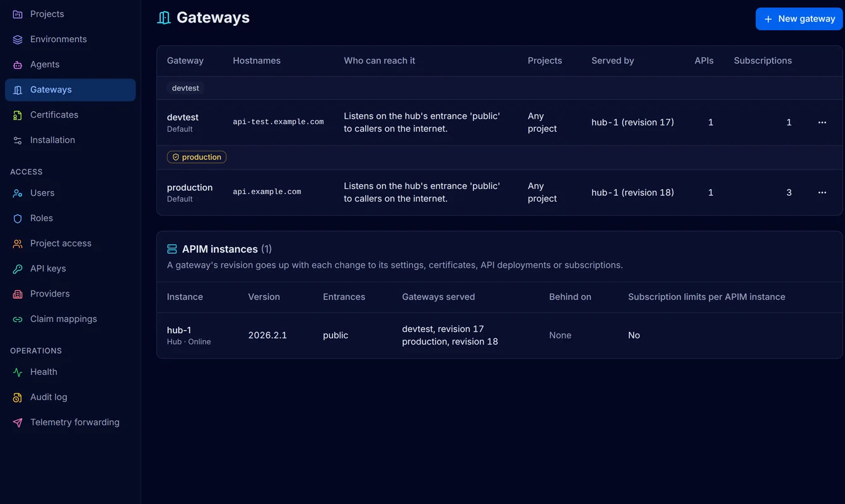The image size is (845, 504).
Task: Click the 'public' entrance value
Action: click(x=335, y=335)
